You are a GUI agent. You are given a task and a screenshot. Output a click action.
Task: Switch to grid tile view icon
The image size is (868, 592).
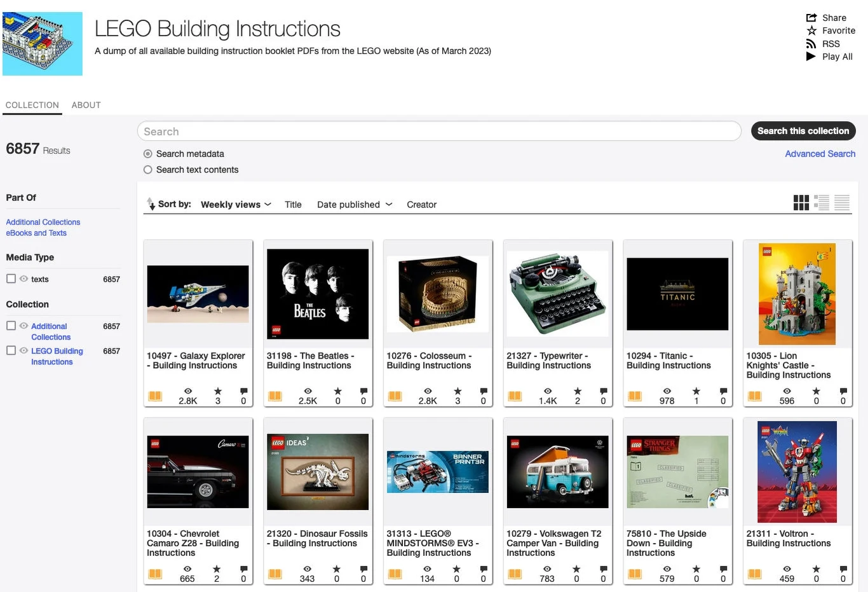801,203
